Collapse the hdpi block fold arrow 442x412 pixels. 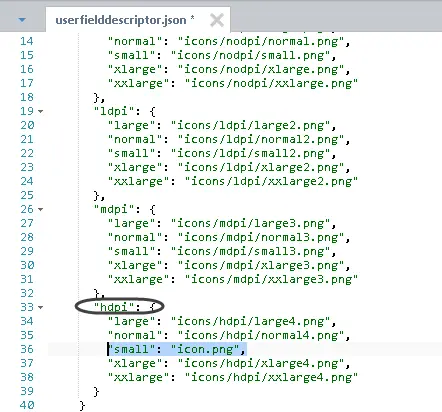[40, 307]
